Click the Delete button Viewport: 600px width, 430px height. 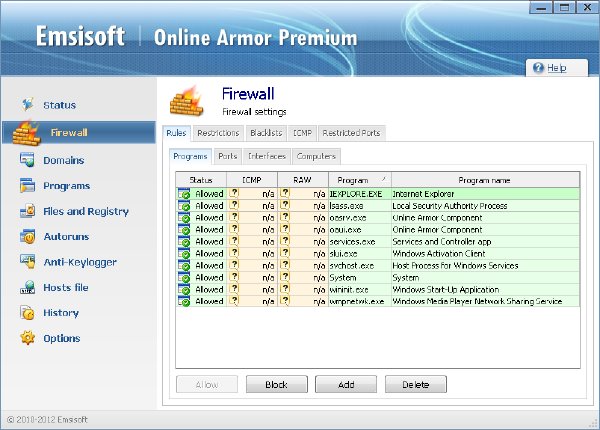[416, 384]
